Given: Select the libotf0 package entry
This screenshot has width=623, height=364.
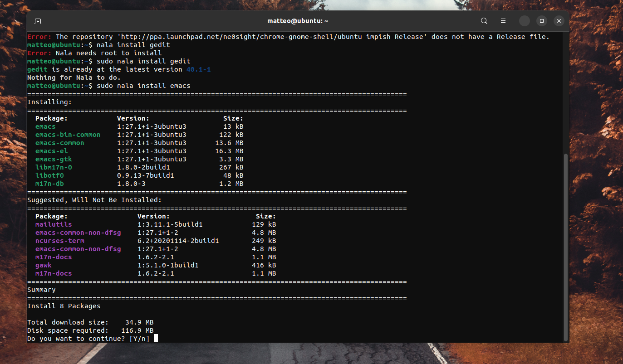Looking at the screenshot, I should (x=49, y=175).
